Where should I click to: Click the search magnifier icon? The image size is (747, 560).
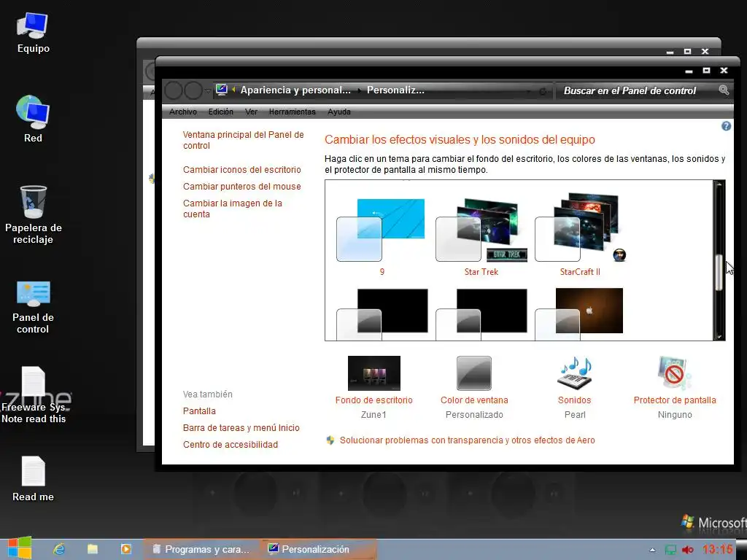click(x=724, y=90)
